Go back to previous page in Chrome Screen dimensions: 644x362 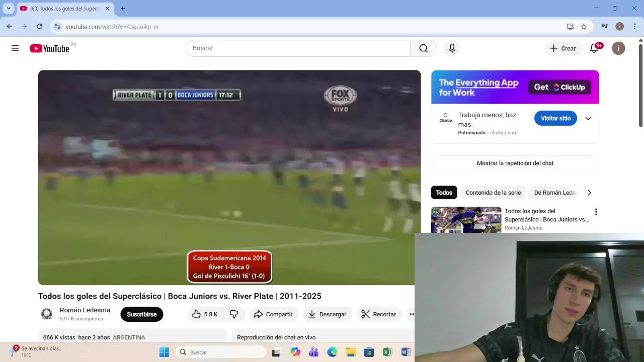[x=9, y=26]
